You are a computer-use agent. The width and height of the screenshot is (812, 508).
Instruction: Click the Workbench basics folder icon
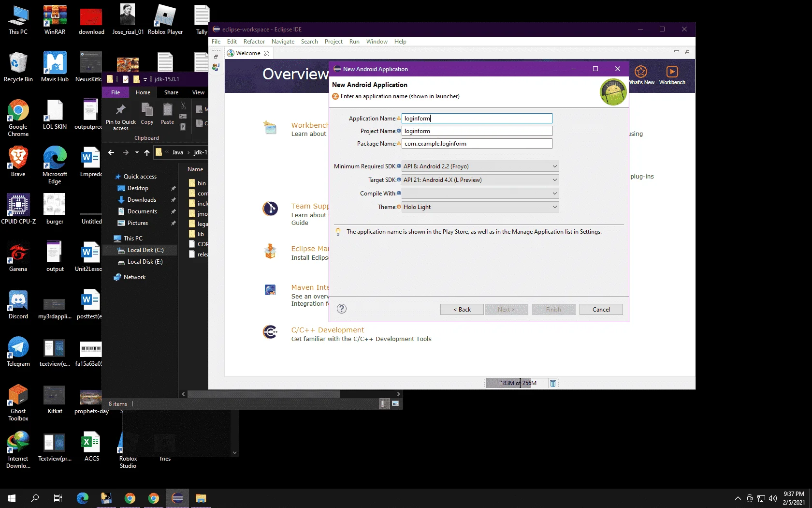click(x=270, y=128)
